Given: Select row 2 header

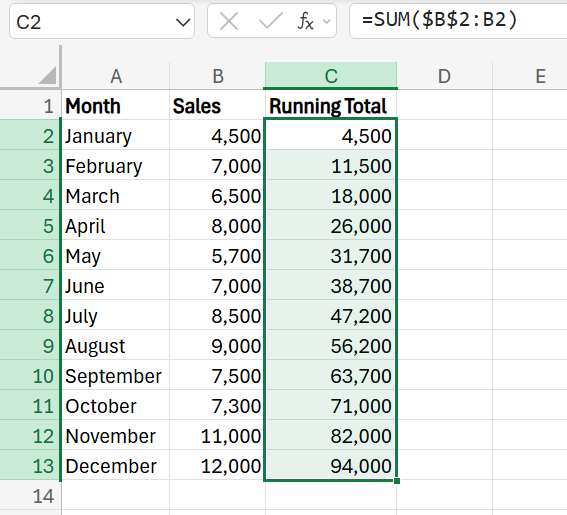Looking at the screenshot, I should (x=30, y=136).
